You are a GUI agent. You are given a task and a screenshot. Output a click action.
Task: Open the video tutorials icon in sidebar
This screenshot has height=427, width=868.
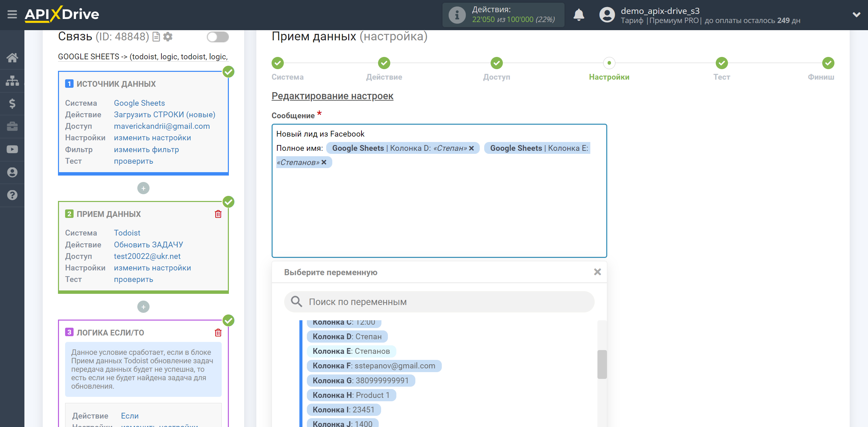[x=12, y=149]
